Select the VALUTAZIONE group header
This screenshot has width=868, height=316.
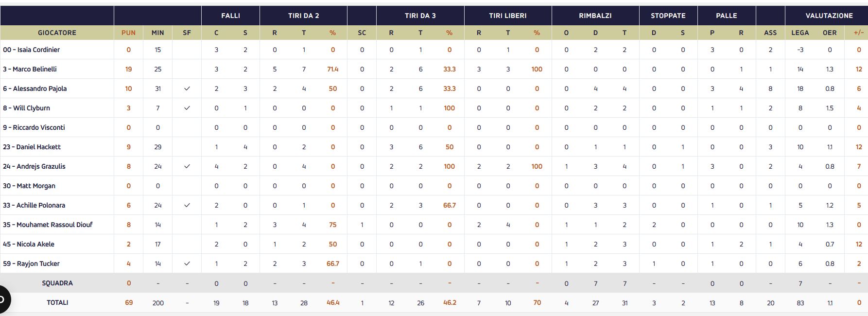click(829, 16)
